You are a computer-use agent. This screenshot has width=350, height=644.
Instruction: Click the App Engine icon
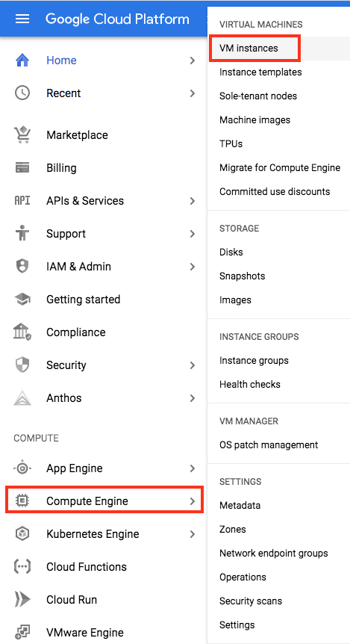click(x=22, y=468)
